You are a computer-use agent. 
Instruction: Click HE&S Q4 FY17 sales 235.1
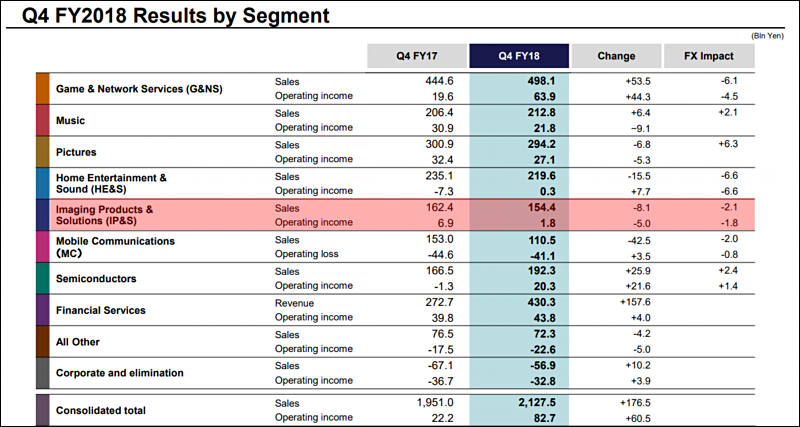[x=439, y=176]
